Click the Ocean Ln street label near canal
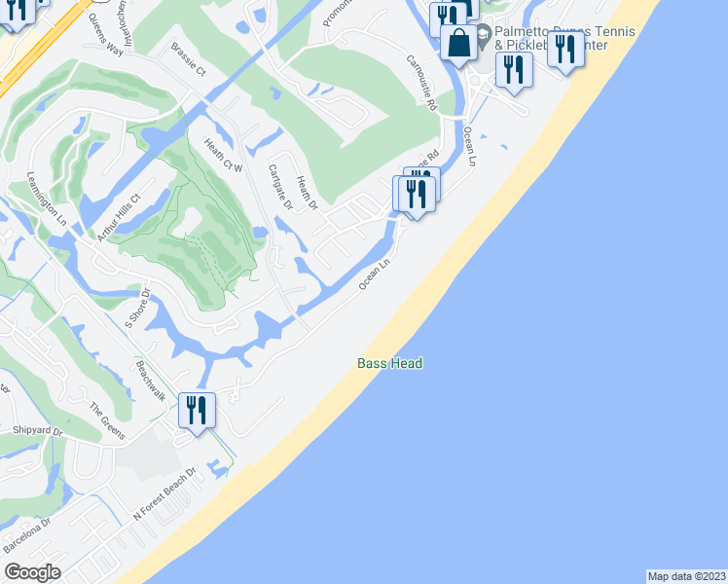 coord(374,274)
